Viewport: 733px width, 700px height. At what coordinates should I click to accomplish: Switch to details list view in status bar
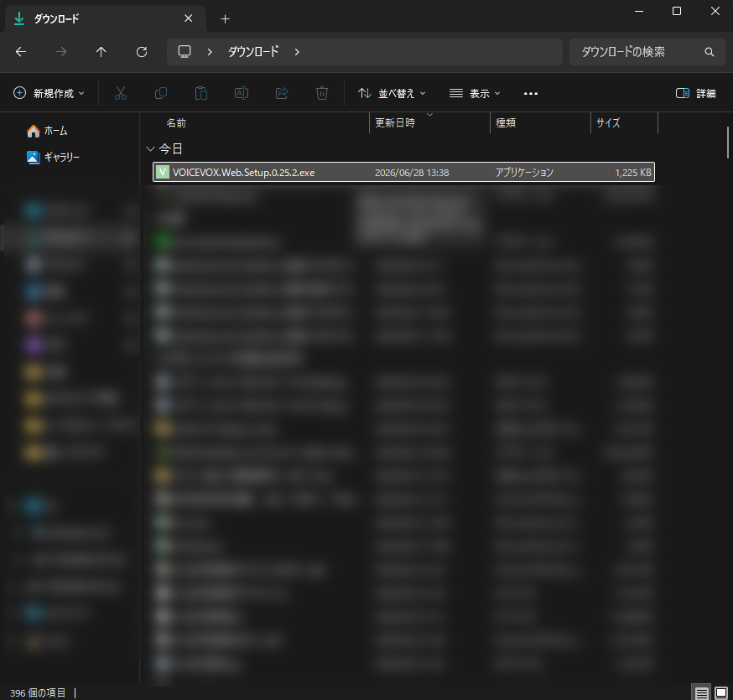pos(701,693)
